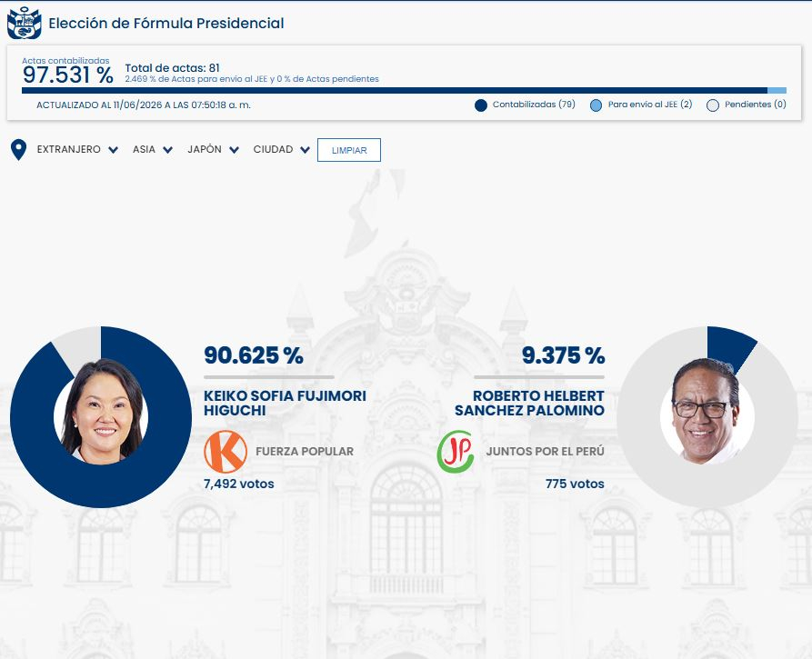Click the Fuerza Popular orange K logo
Viewport: 812px width, 659px height.
pos(226,452)
